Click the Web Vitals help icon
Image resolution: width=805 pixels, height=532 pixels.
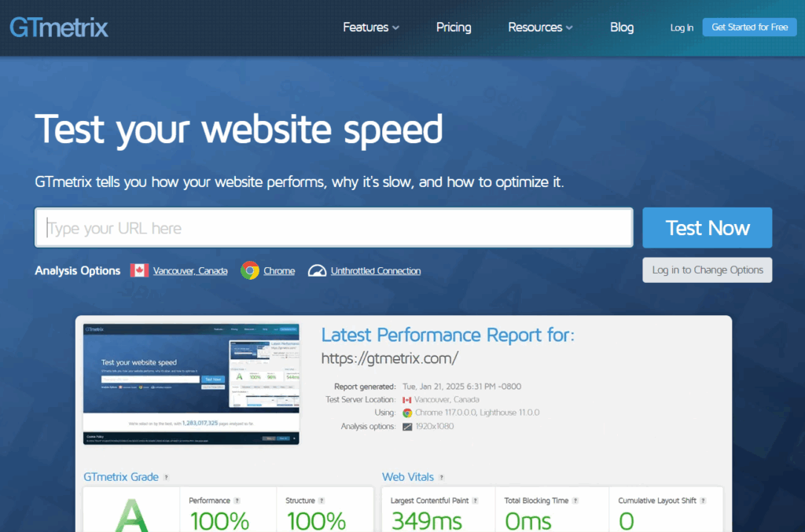[x=442, y=478]
